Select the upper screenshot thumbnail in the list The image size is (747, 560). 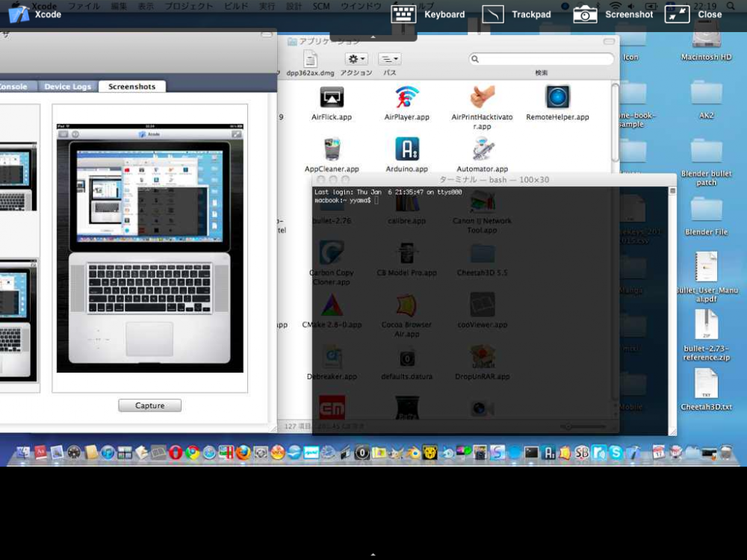(x=18, y=176)
